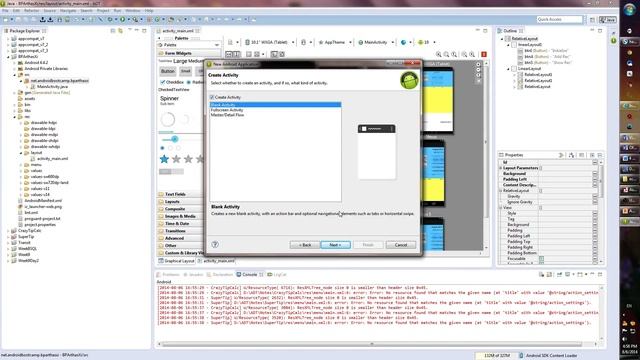The height and width of the screenshot is (360, 640).
Task: Select Blank Activity in the activity list
Action: point(275,105)
